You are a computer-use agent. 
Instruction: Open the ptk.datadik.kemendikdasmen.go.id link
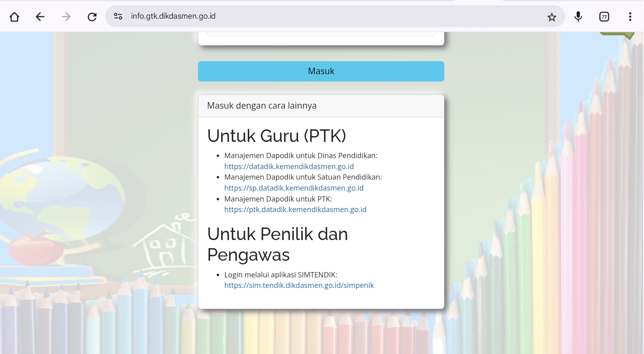coord(295,209)
